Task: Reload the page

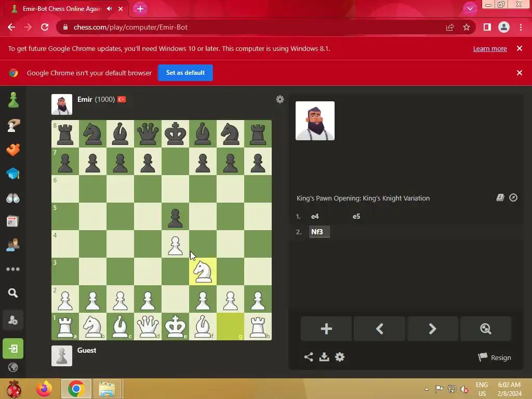Action: point(45,27)
